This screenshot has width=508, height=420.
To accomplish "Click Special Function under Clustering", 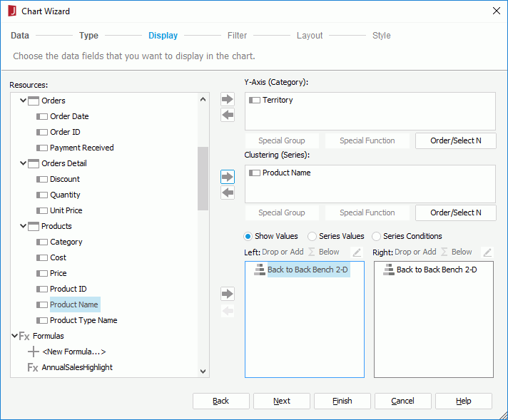I will tap(367, 212).
